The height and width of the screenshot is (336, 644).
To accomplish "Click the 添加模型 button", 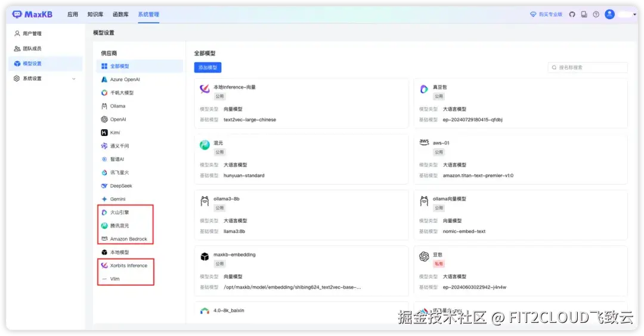I will click(x=208, y=67).
